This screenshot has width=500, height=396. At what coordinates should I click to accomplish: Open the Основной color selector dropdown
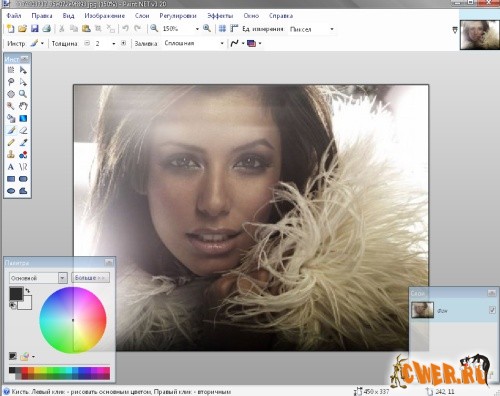63,278
